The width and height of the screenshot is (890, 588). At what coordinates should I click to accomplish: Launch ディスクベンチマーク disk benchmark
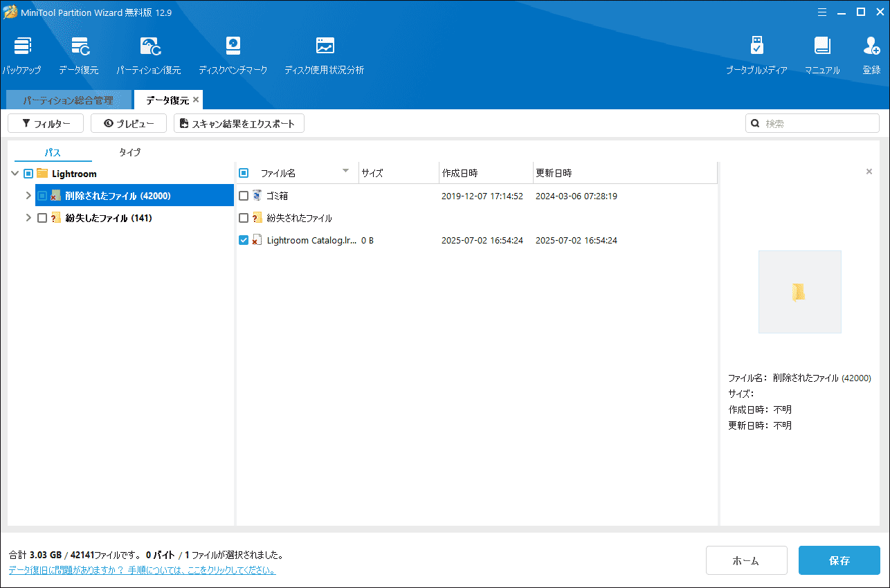[233, 55]
